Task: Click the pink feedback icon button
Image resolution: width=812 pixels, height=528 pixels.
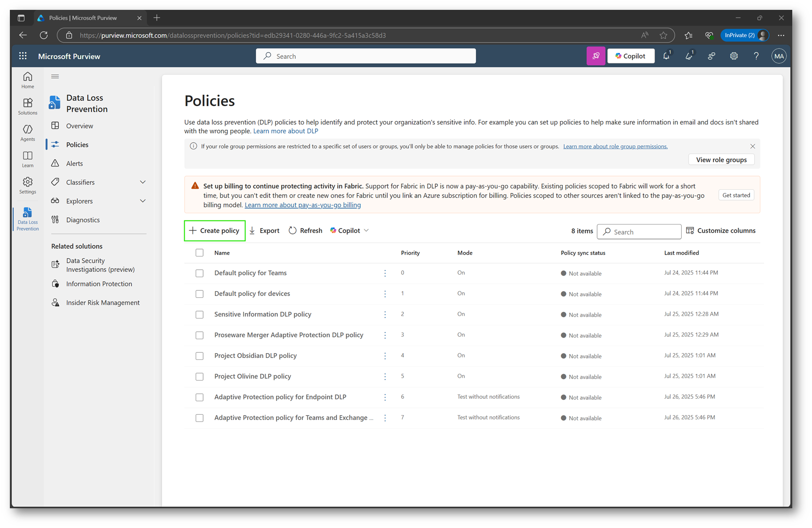Action: [x=596, y=56]
